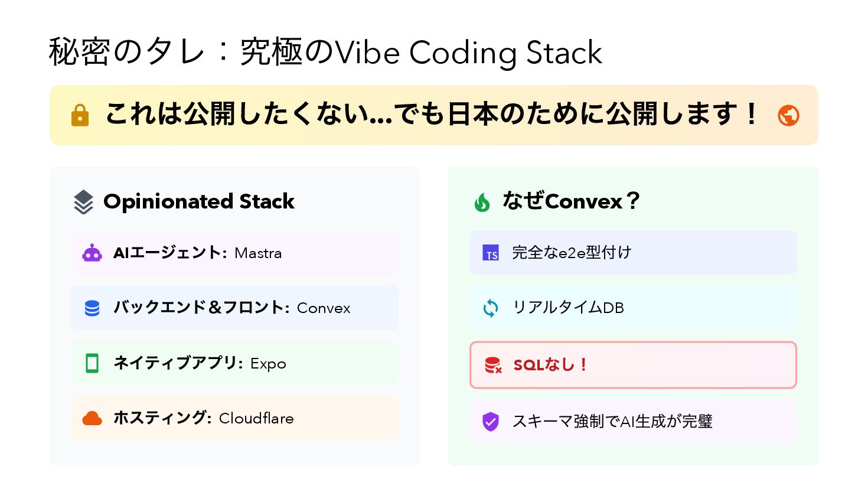Click the orange globe icon

click(788, 115)
